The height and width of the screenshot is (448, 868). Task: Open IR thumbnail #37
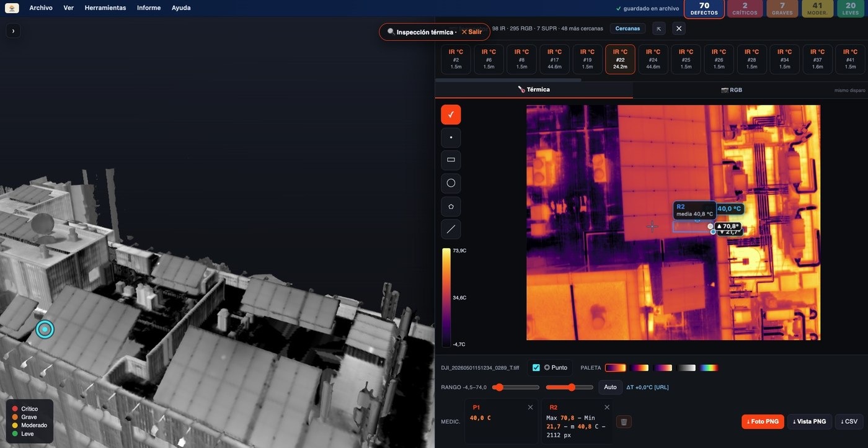click(x=817, y=60)
